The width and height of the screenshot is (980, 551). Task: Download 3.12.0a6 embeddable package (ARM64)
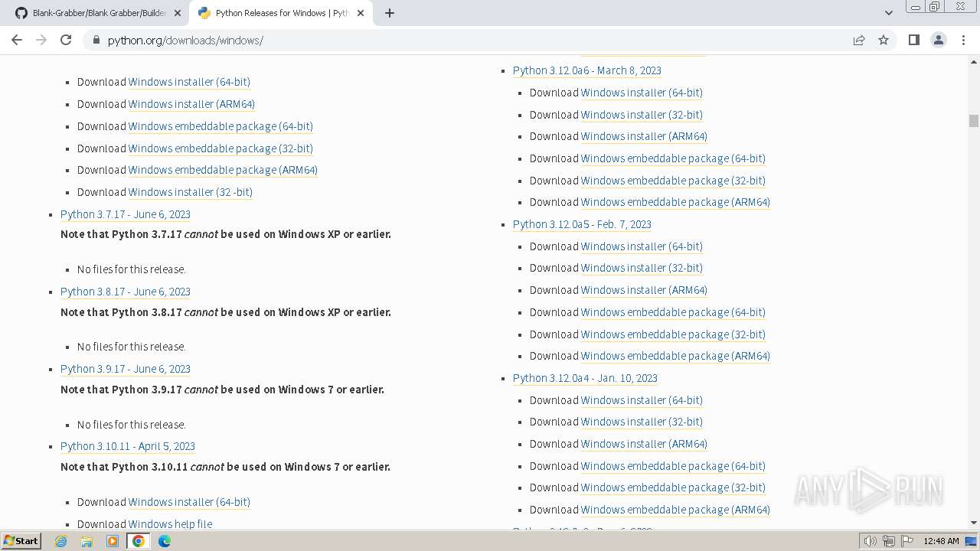[675, 202]
